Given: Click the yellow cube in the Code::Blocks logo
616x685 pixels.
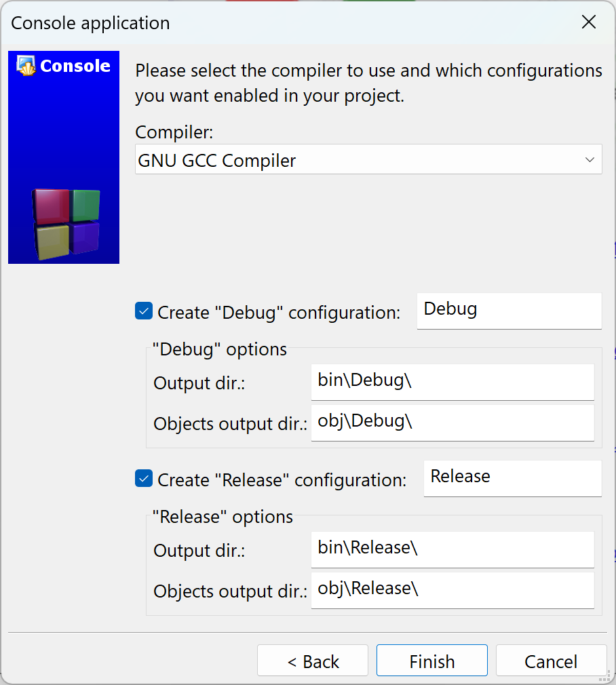Looking at the screenshot, I should coord(52,242).
